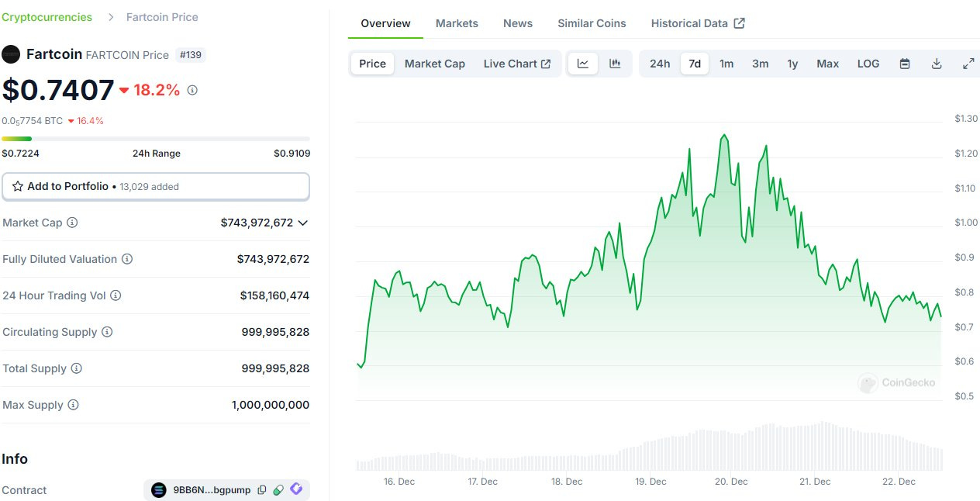Click the purple wallet icon beside contract
Viewport: 980px width, 501px height.
[296, 489]
